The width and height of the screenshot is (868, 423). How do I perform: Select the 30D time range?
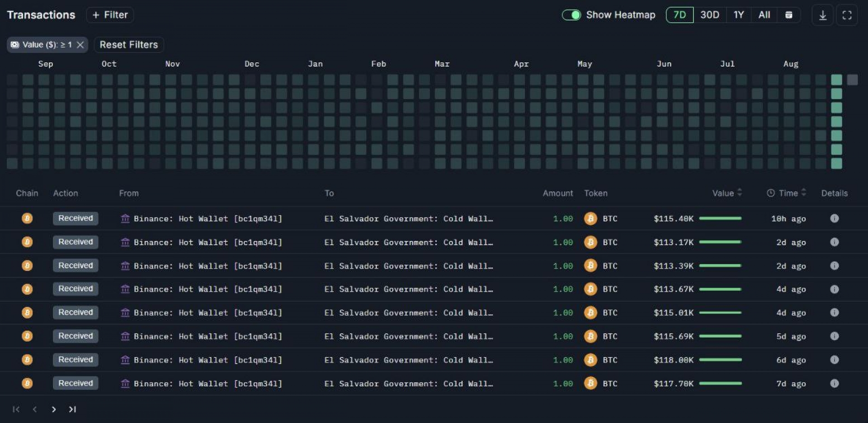click(709, 15)
